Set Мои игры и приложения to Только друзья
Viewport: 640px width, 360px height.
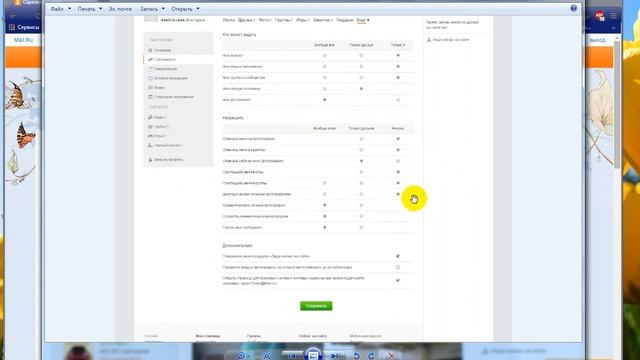pyautogui.click(x=361, y=67)
